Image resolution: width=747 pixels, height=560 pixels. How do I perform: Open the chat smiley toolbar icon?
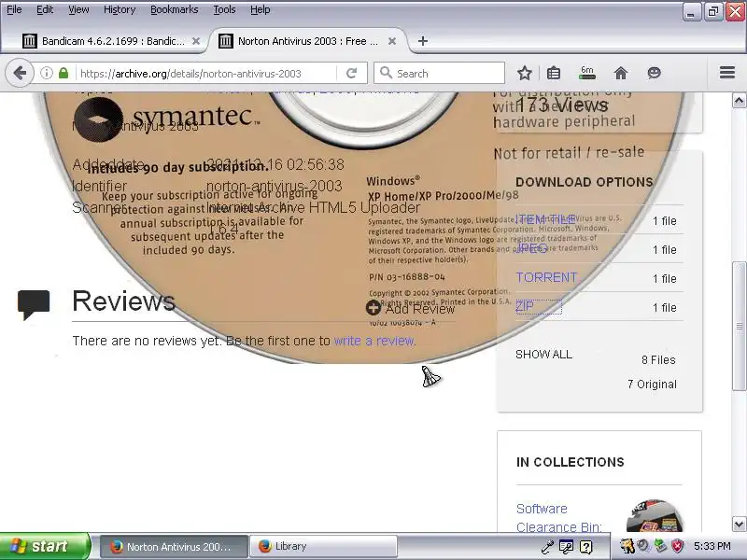point(655,73)
